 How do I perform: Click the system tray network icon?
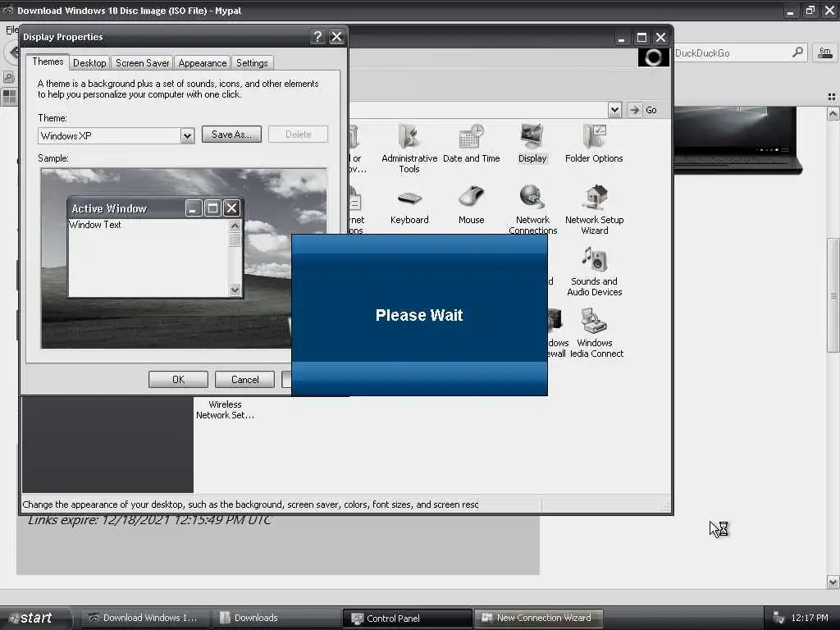pos(779,619)
